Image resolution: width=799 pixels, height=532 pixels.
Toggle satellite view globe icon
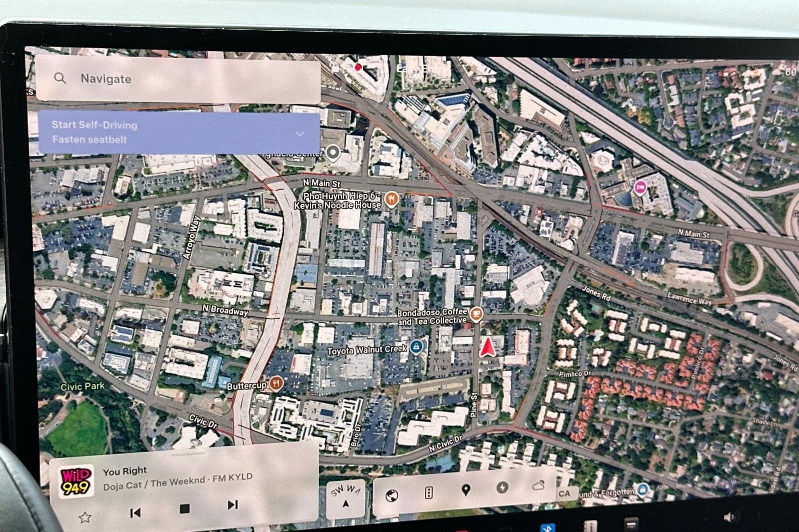[392, 495]
